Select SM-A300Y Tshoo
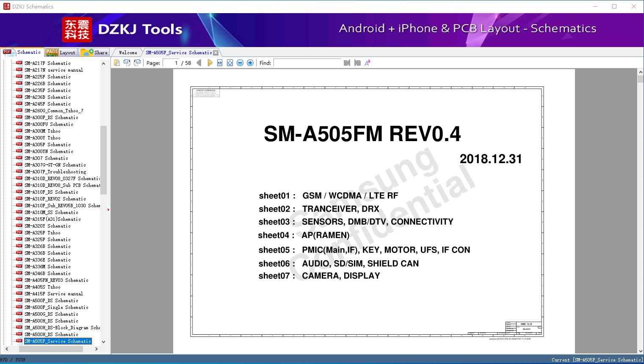 coord(42,138)
